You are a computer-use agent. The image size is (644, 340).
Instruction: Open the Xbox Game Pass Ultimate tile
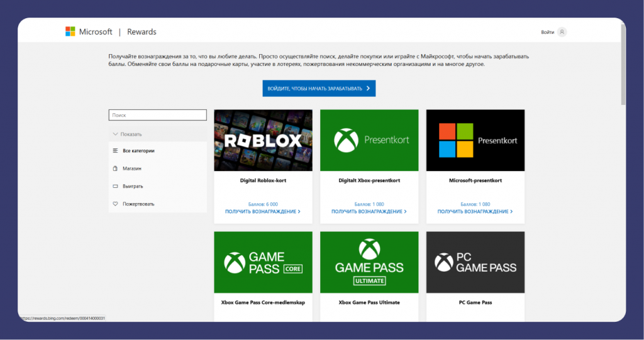(x=369, y=262)
